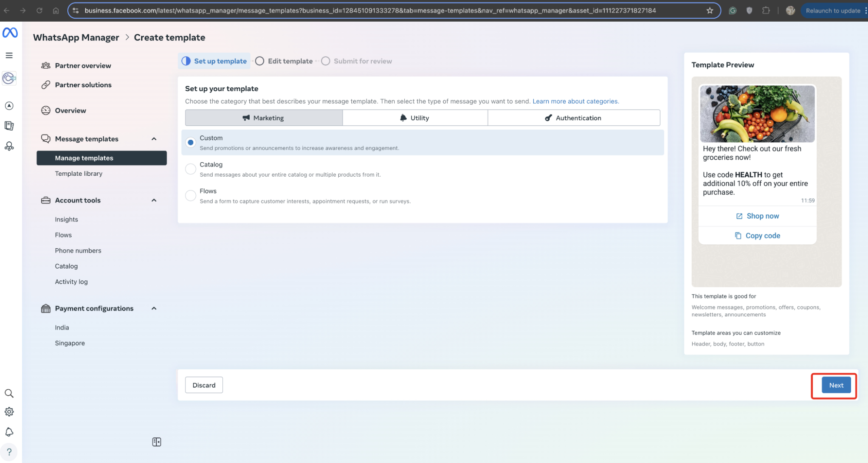
Task: Select the Custom radio option
Action: 191,142
